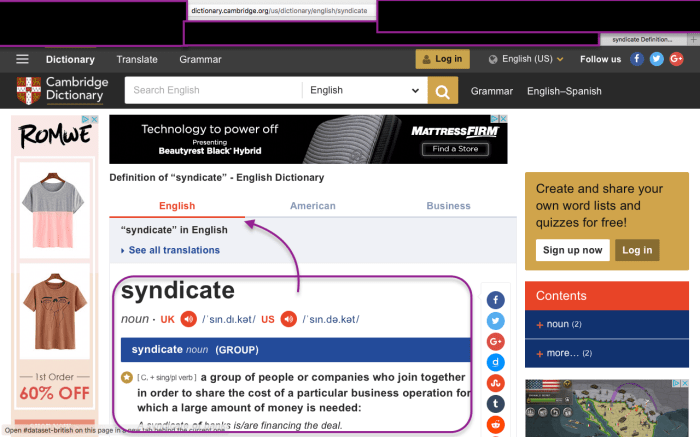Share the definition on StumbleUpon
Image resolution: width=700 pixels, height=437 pixels.
(x=496, y=383)
